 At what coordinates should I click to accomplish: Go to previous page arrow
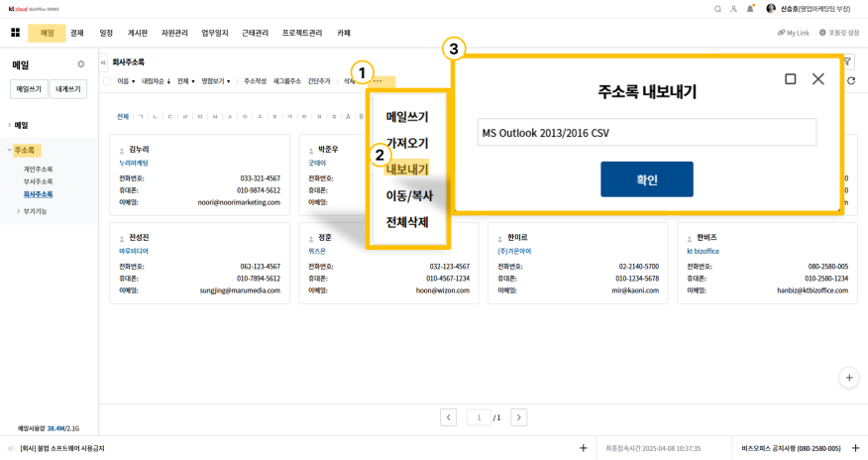[449, 417]
